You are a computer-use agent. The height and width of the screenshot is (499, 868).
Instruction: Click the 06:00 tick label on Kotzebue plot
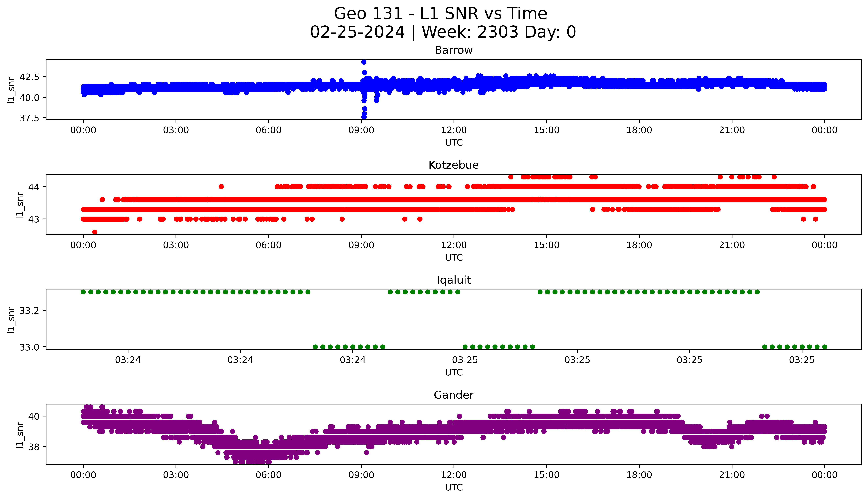point(269,245)
